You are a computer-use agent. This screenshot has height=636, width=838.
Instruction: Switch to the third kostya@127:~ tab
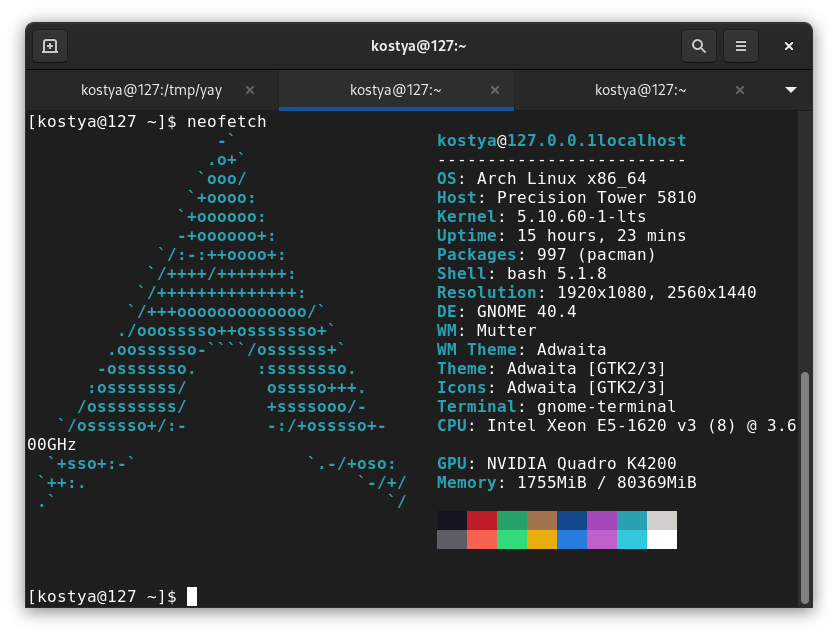tap(640, 90)
